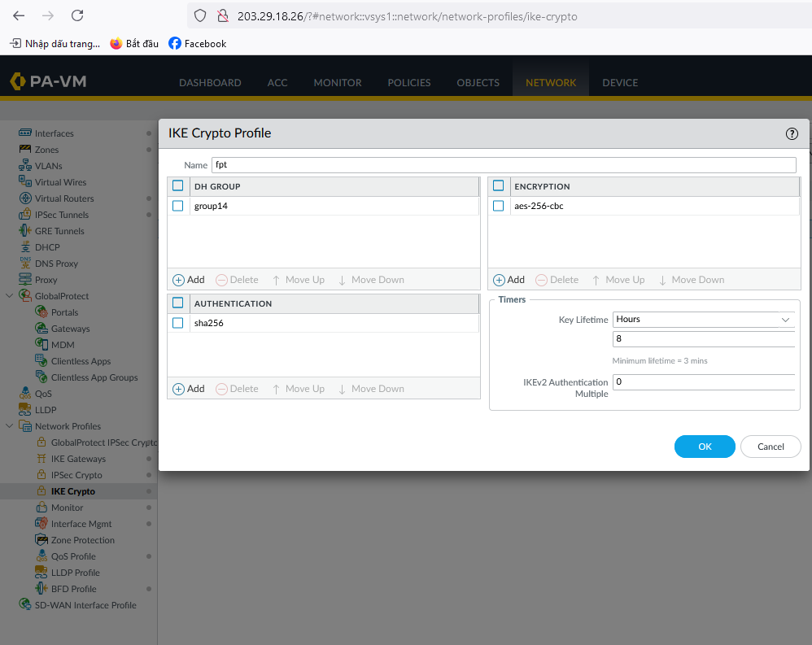Click the help question mark icon

(x=791, y=133)
